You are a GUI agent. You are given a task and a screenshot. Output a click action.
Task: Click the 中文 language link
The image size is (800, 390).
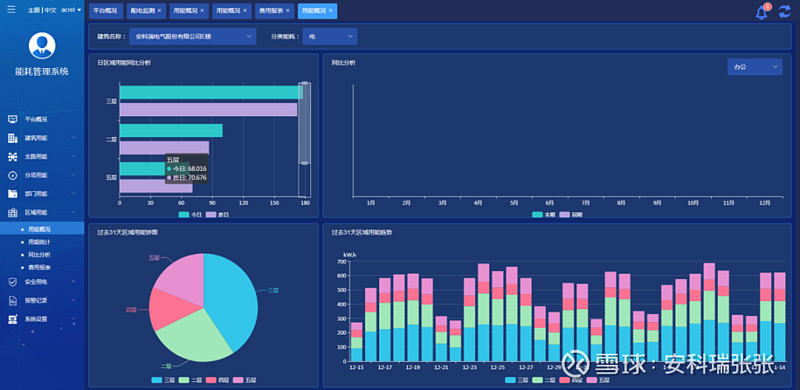(x=50, y=10)
